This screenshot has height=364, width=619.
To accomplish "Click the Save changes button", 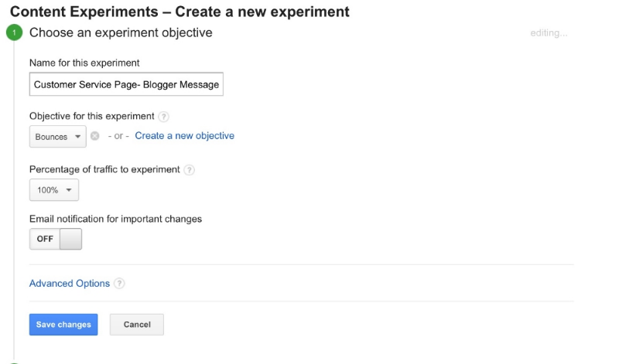I will [x=63, y=325].
